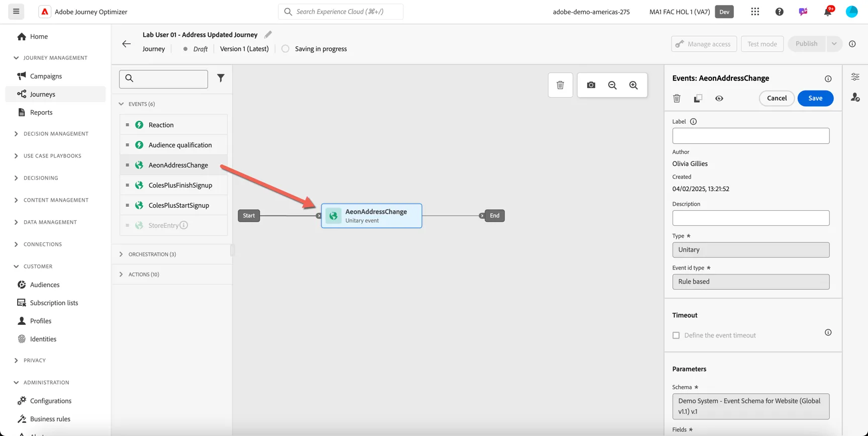
Task: Open Identities in sidebar
Action: pos(43,339)
